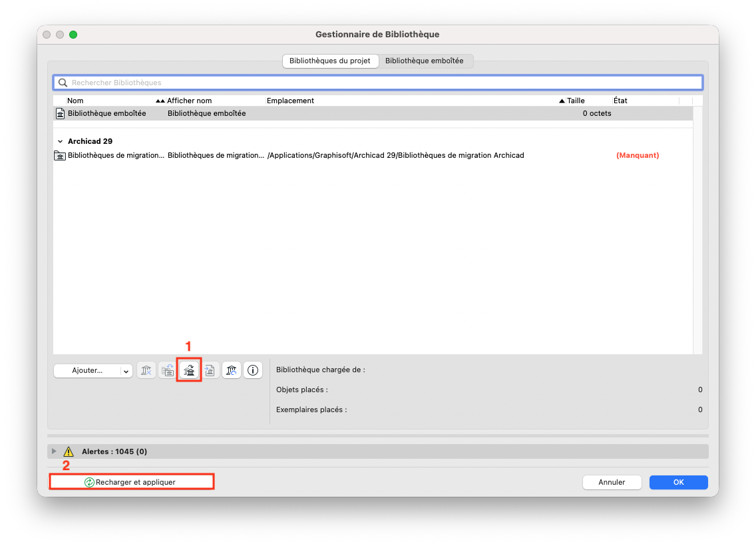Sort by the Nom column header

click(x=75, y=101)
